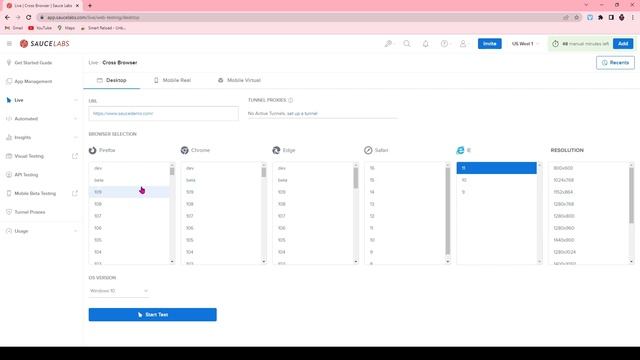Click the info icon next to Tunnel Proxies
The height and width of the screenshot is (360, 640).
click(x=291, y=100)
